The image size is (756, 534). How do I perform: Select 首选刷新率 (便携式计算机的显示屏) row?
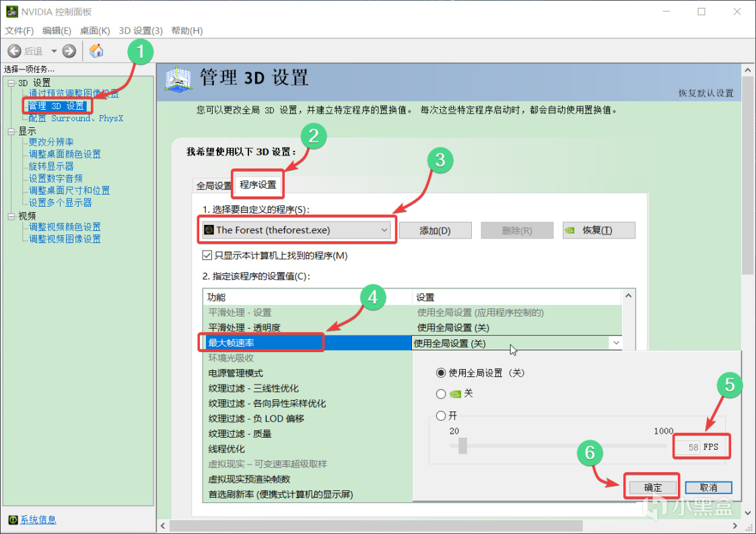[307, 494]
